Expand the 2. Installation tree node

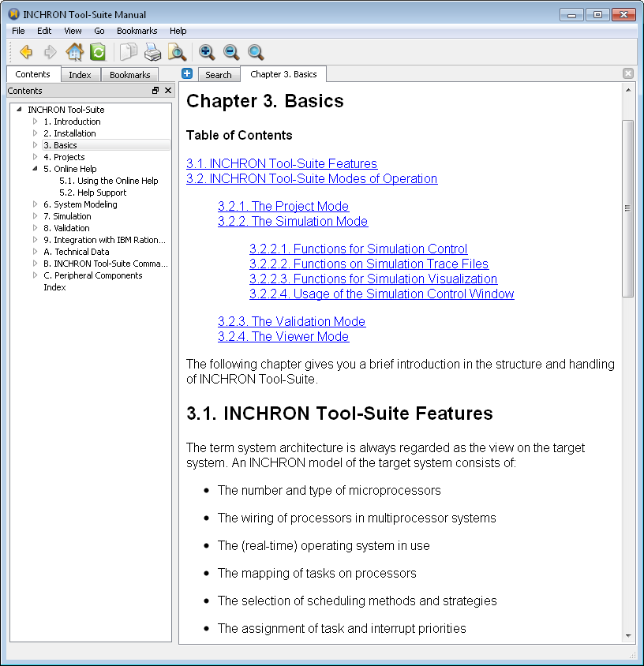[36, 133]
